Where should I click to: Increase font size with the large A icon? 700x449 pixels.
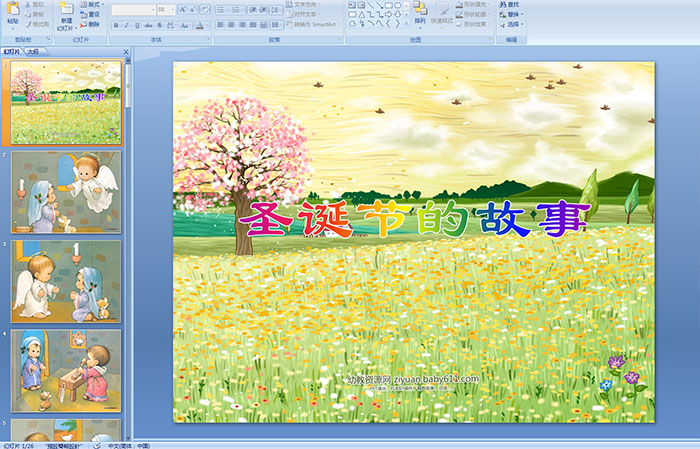pos(182,10)
